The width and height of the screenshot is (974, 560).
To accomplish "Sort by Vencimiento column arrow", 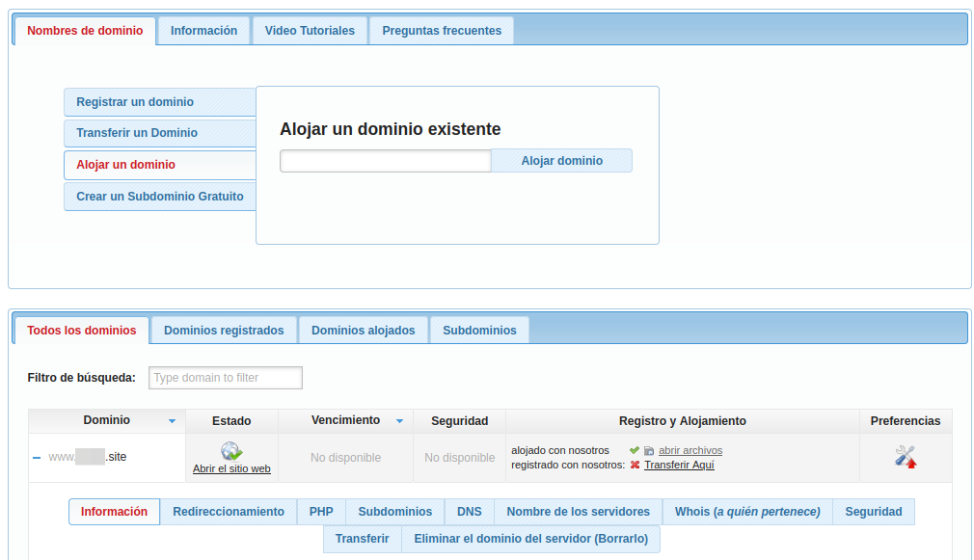I will pyautogui.click(x=399, y=421).
